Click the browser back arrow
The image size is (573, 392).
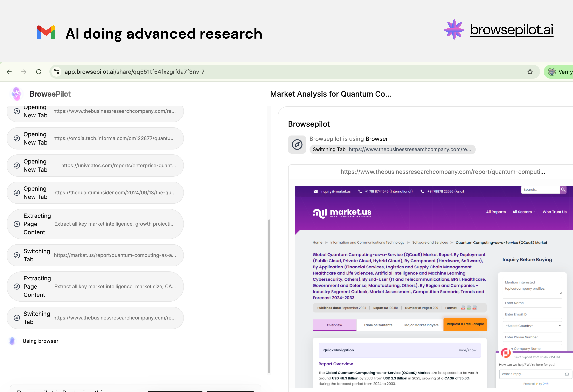(9, 72)
